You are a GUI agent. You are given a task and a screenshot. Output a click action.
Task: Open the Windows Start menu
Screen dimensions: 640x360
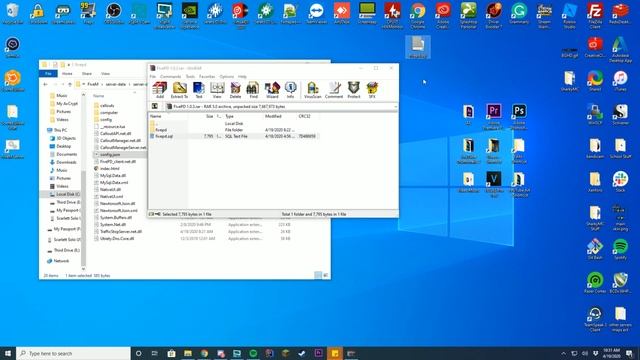pyautogui.click(x=8, y=353)
